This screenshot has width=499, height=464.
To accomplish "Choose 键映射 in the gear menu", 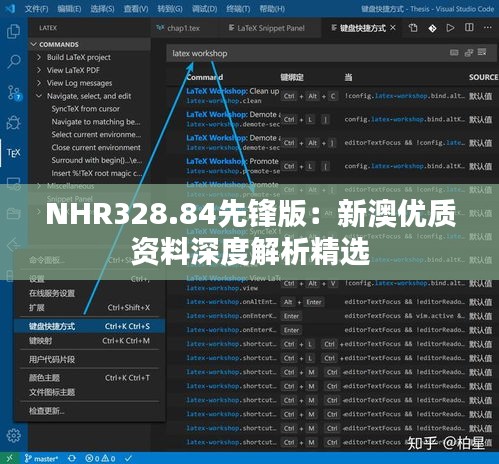I will (89, 341).
